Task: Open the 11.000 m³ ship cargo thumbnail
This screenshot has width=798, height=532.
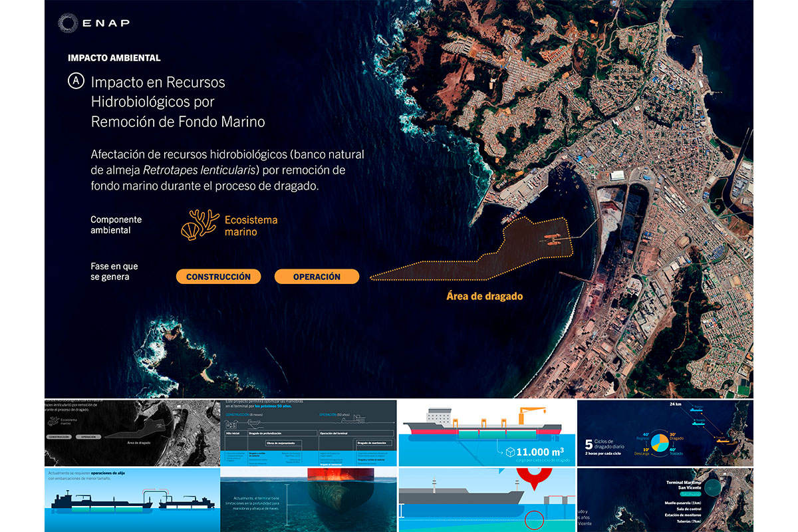Action: click(x=486, y=433)
